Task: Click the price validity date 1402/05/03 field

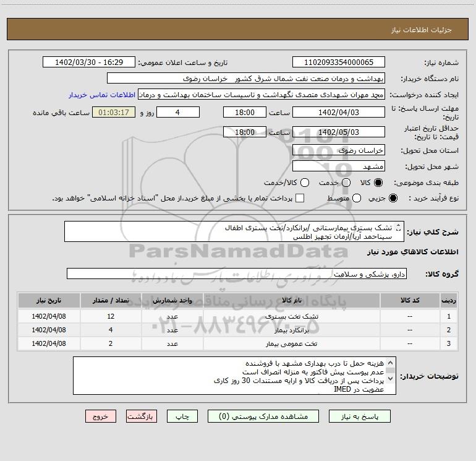Action: coord(339,132)
